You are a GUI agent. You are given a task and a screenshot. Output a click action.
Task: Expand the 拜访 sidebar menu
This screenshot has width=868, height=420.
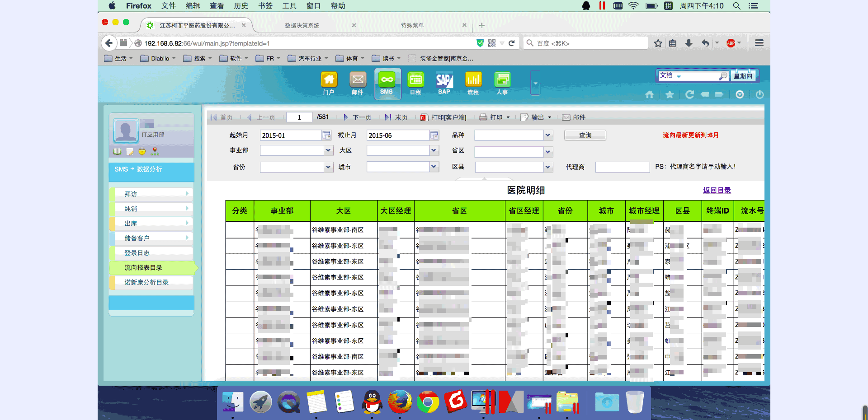pos(151,194)
